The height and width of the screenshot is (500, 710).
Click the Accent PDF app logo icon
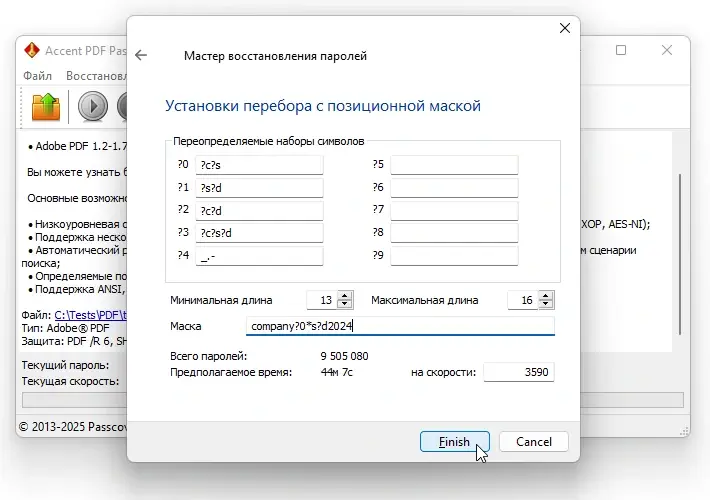pos(32,50)
